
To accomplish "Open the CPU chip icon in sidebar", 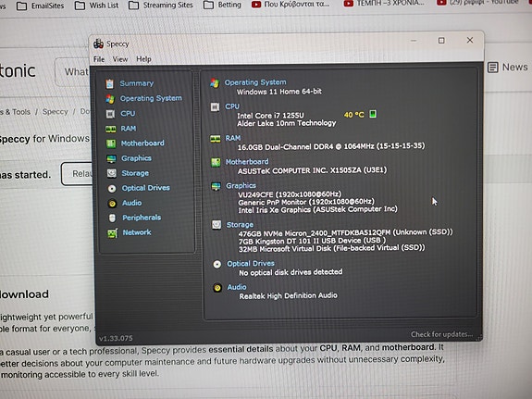I will [x=110, y=114].
